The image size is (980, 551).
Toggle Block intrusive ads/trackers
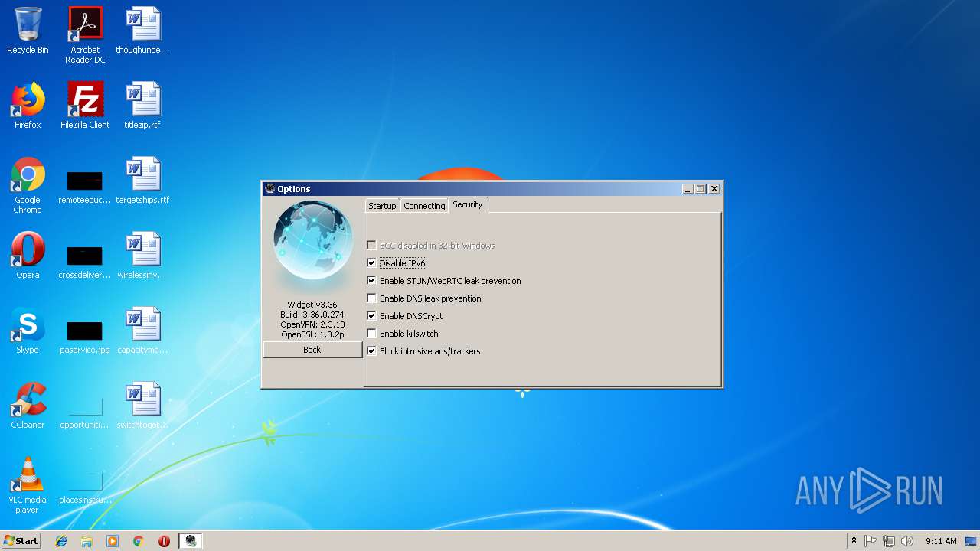tap(371, 351)
